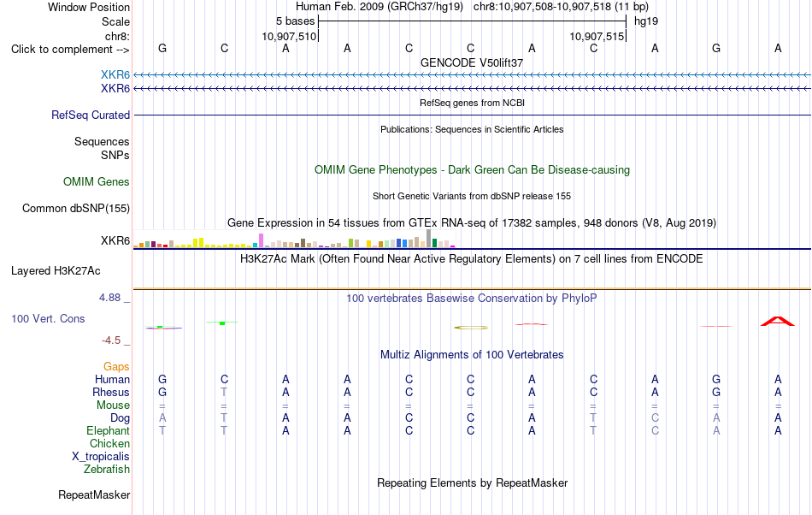Click the 'Chicken' alignment row label

coord(109,443)
